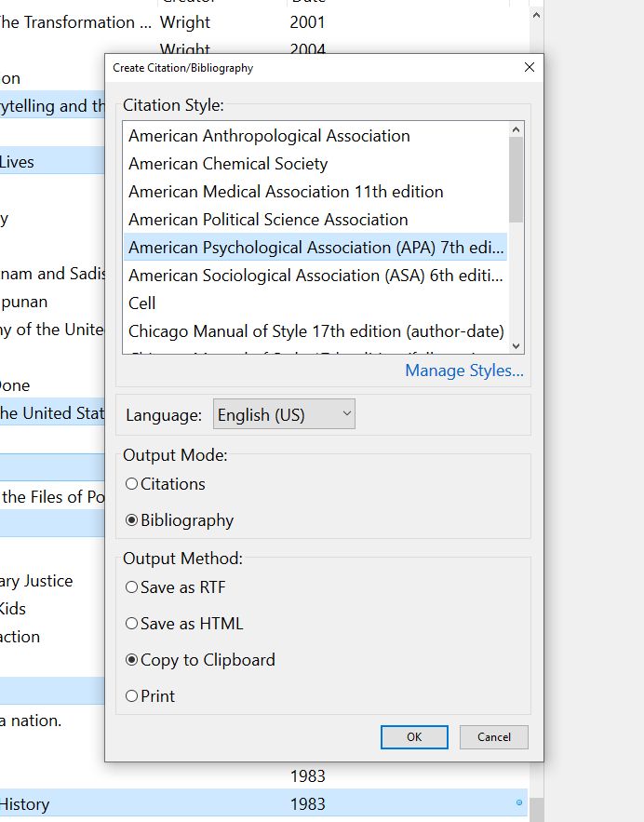Viewport: 644px width, 822px height.
Task: Select the 'ytelling and th' highlighted row
Action: pos(52,106)
